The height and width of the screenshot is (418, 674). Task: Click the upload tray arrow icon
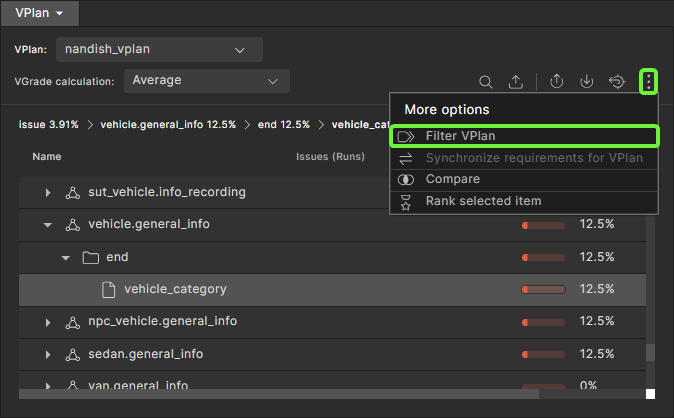(516, 82)
